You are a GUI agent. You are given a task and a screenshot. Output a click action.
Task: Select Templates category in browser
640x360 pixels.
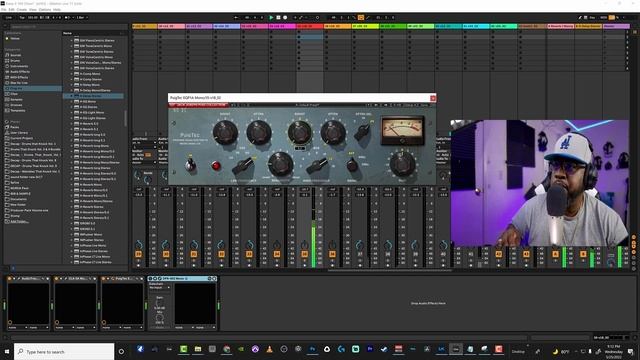(18, 111)
